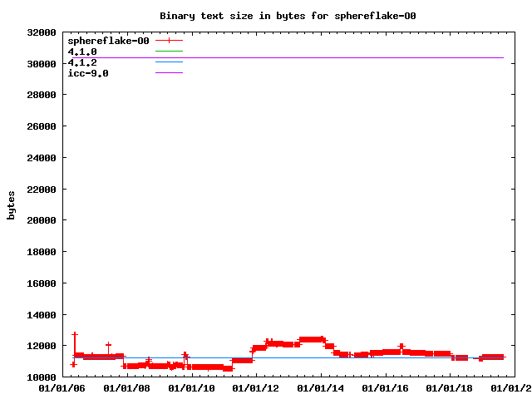
Task: Click the red line sample beside sphereflake-O0
Action: point(169,40)
